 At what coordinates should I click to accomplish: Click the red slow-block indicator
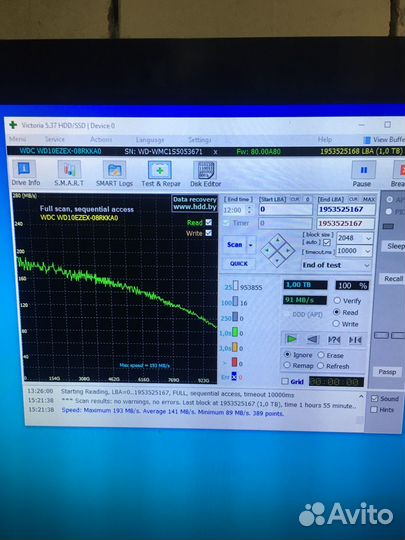pos(235,362)
